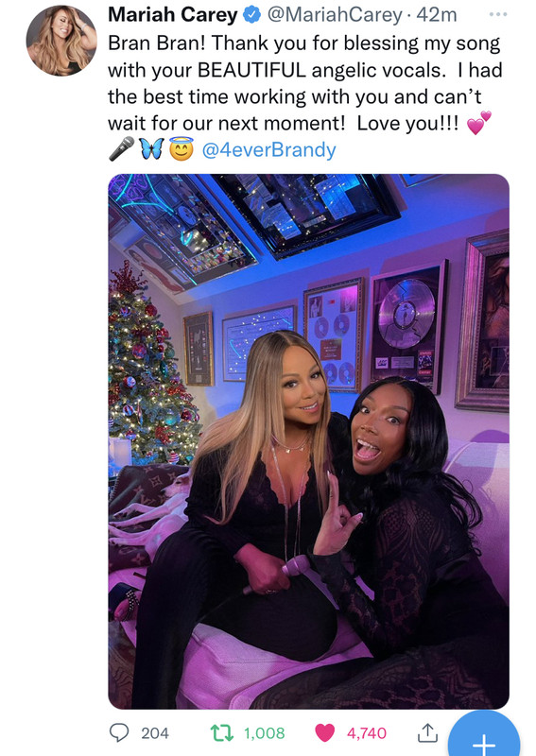View the 1,008 retweets count
The height and width of the screenshot is (756, 536).
[x=264, y=733]
